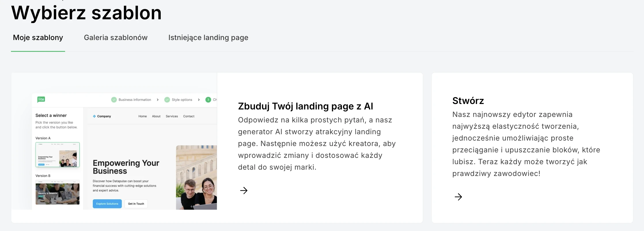Select the Version A thumbnail
The height and width of the screenshot is (231, 644).
(x=58, y=155)
